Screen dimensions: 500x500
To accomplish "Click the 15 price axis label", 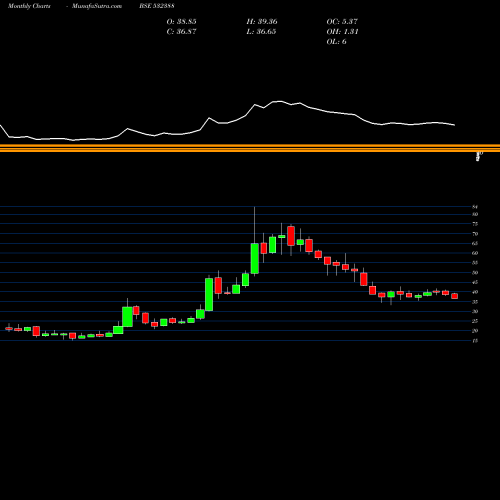I will 475,341.
